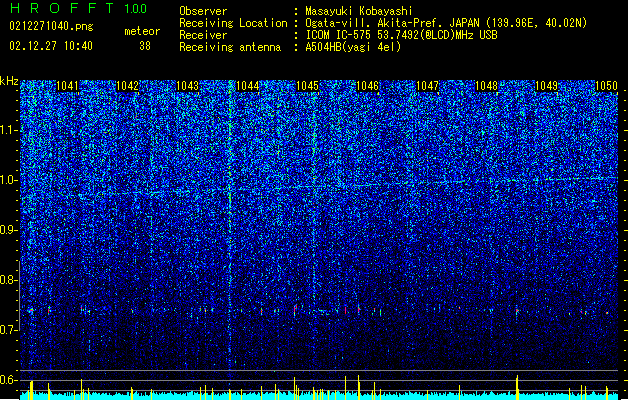Image resolution: width=629 pixels, height=400 pixels.
Task: Click the HROFFT 1.0.0 title text
Action: (x=78, y=8)
